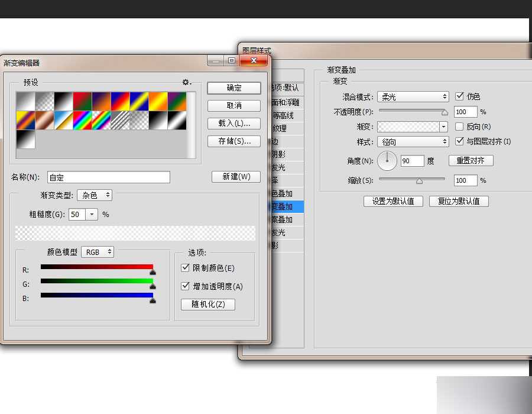Screen dimensions: 532x414
Task: Choose the rainbow spectrum gradient preset
Action: pyautogui.click(x=82, y=120)
